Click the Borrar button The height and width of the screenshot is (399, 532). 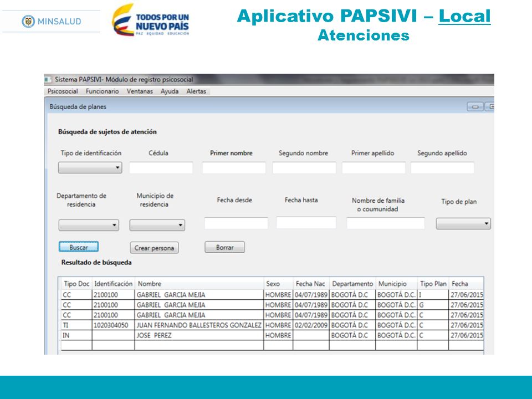pos(224,247)
